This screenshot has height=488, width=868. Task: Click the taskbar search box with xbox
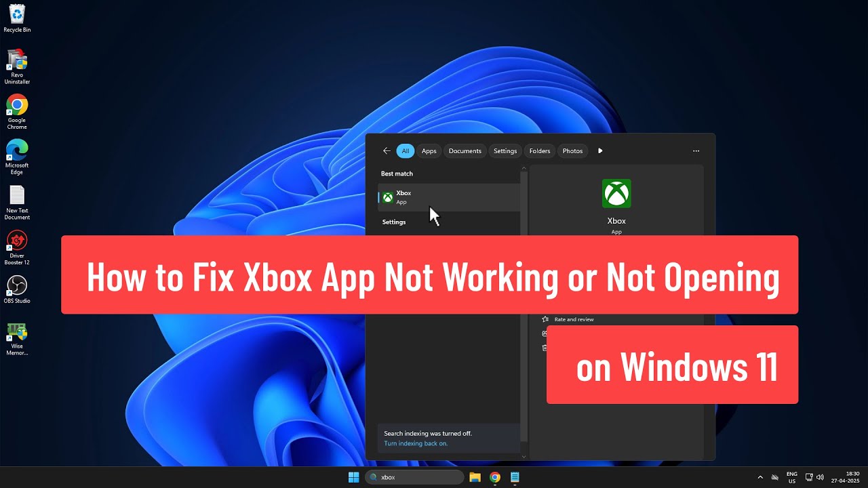pyautogui.click(x=414, y=477)
